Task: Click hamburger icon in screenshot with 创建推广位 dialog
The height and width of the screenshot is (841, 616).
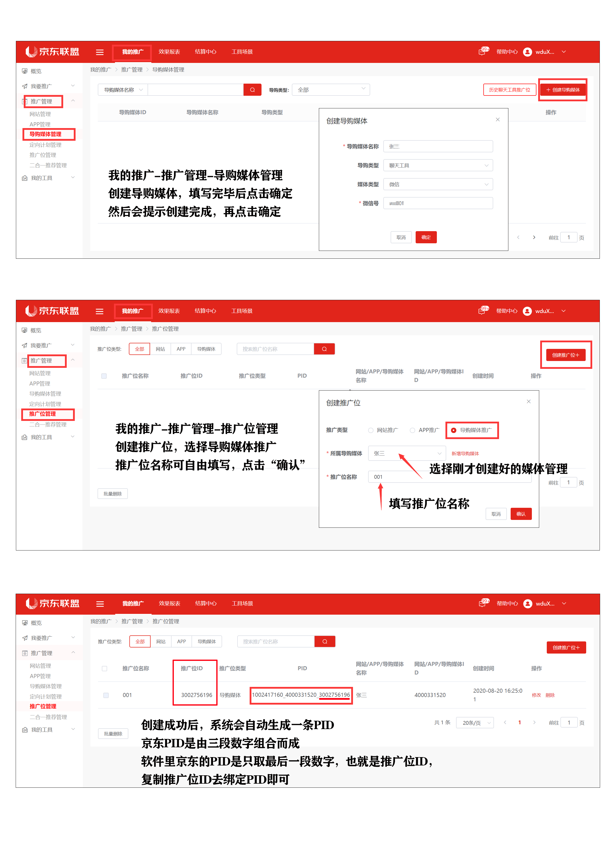Action: tap(99, 311)
